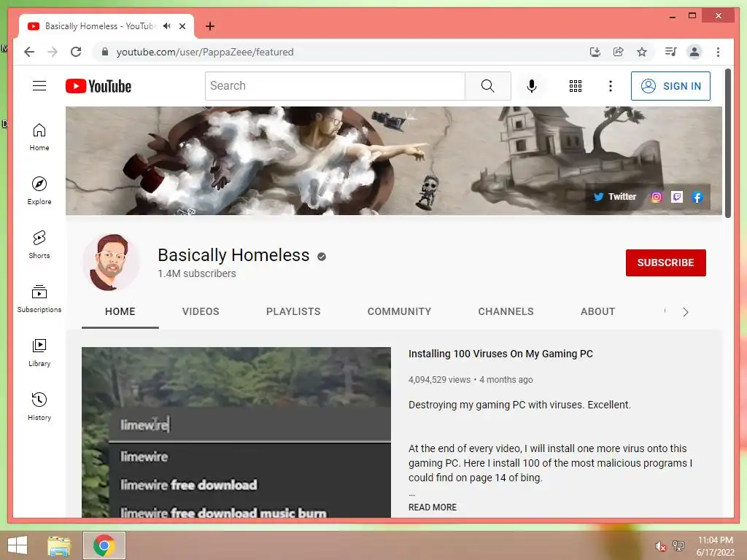Click the install app icon in address bar
747x560 pixels.
(x=595, y=52)
